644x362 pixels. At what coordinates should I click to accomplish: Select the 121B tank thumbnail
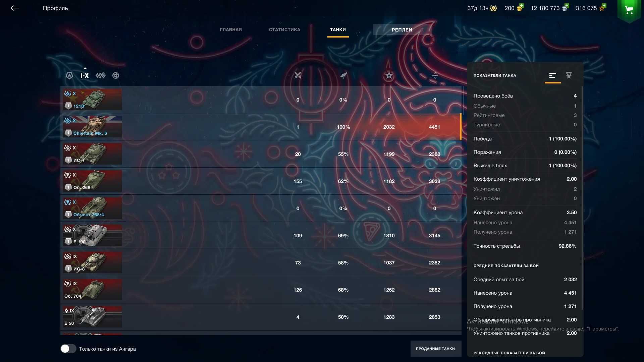pyautogui.click(x=93, y=100)
